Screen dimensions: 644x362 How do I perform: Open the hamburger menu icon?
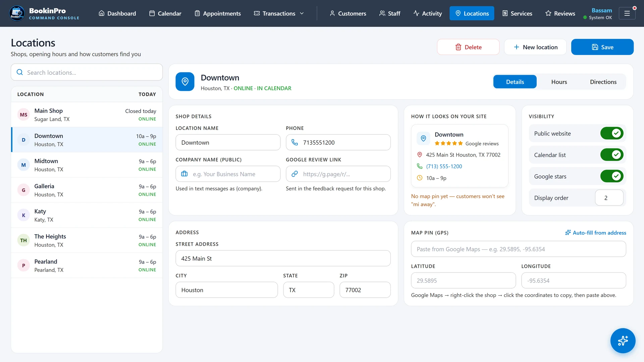[627, 13]
